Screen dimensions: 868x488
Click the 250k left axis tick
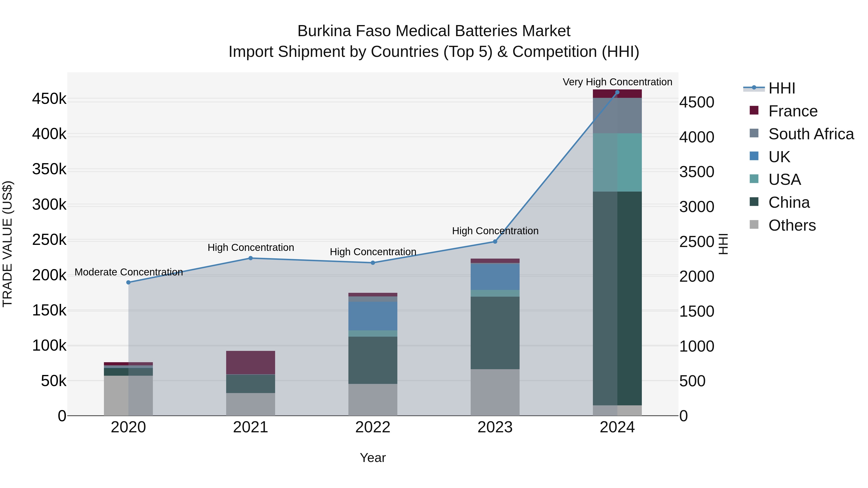point(49,240)
